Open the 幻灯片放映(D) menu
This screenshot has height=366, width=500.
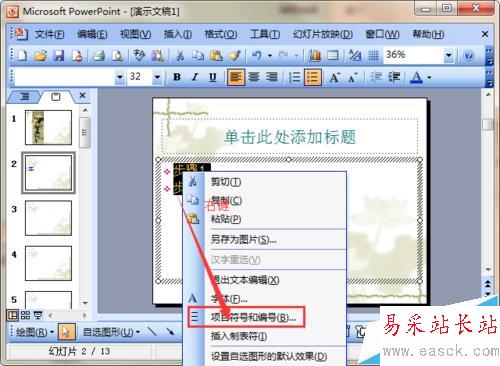[323, 34]
